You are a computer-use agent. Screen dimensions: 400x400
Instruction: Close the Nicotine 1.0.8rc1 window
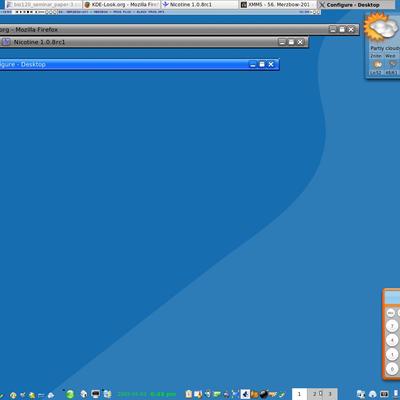(300, 42)
